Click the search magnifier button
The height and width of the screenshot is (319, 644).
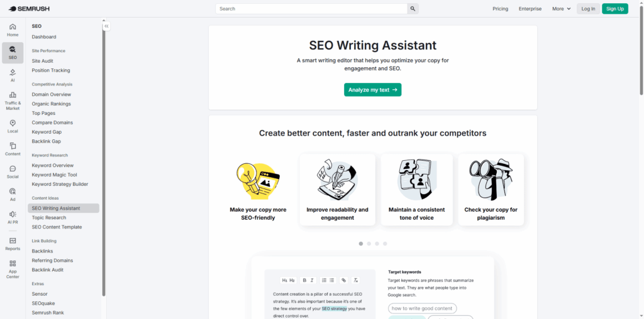pyautogui.click(x=413, y=9)
